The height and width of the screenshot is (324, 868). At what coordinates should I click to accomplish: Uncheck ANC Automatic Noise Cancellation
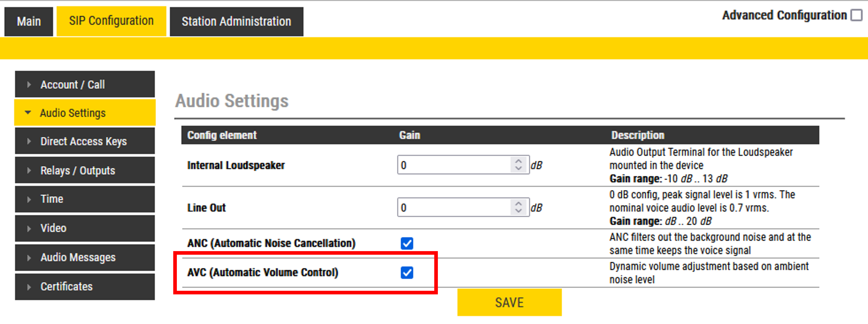(x=407, y=243)
